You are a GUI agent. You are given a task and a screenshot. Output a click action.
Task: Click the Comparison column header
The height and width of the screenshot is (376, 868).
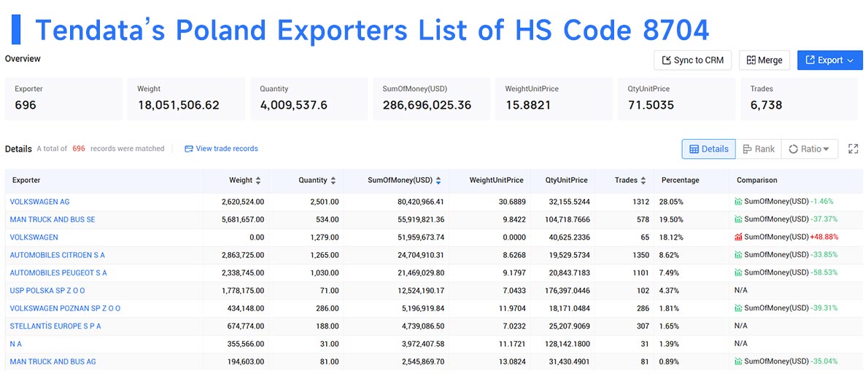point(756,180)
